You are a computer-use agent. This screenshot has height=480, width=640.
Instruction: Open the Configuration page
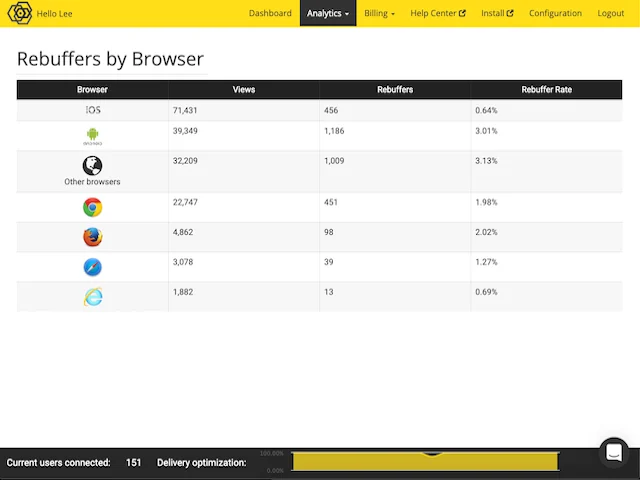[x=555, y=13]
